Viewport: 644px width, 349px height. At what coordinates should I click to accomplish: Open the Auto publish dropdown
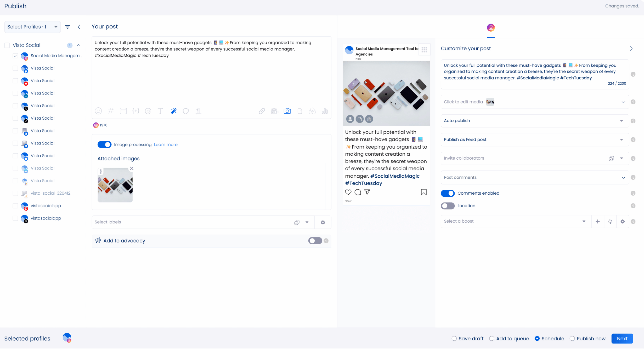click(534, 121)
